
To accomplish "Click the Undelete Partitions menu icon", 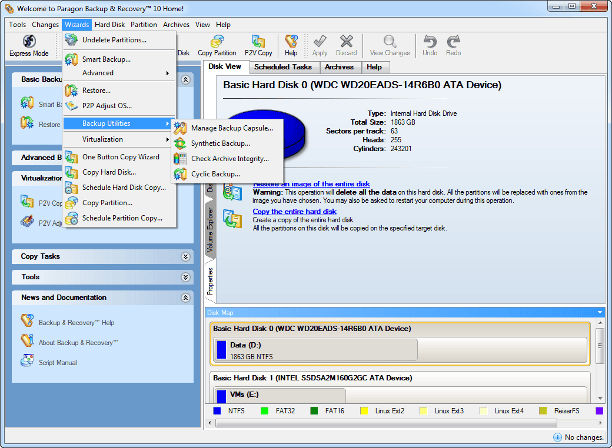I will (x=71, y=40).
